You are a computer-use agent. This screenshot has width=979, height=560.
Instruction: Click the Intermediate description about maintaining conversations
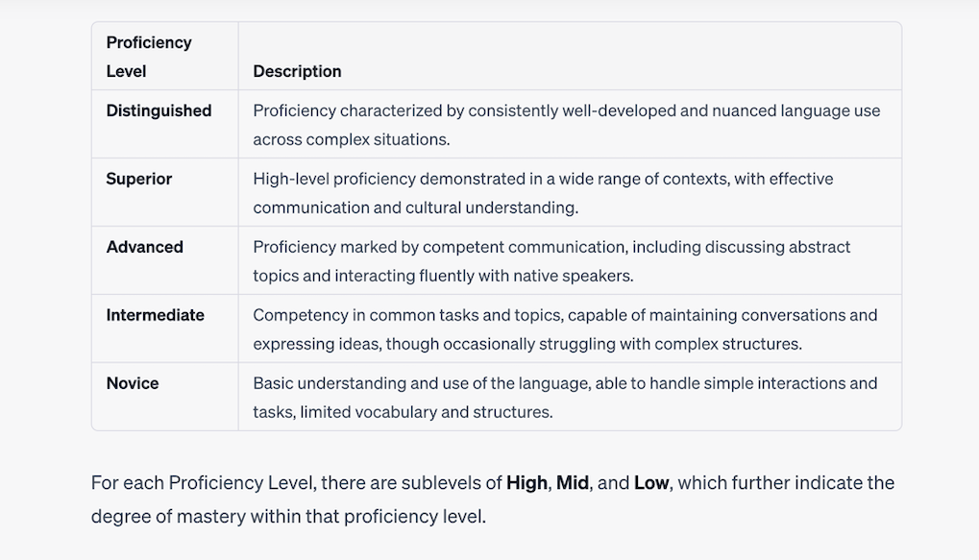[x=565, y=329]
